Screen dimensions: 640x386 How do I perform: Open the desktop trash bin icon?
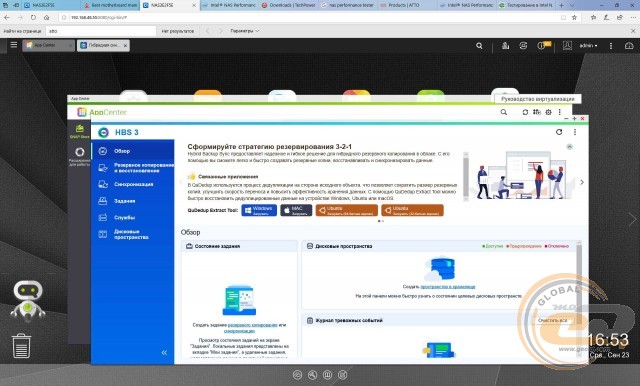pyautogui.click(x=21, y=346)
